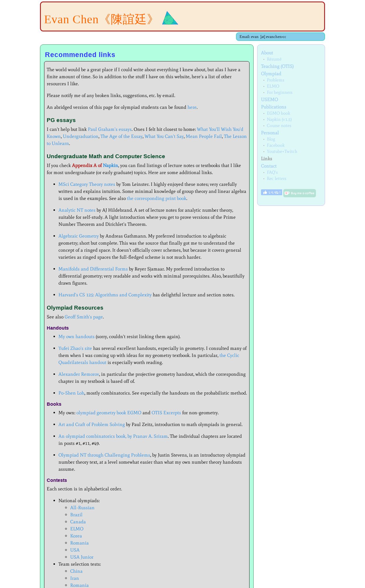Screen dimensions: 365x588
Task: Open Po-Shen Loh link
Action: 71,393
